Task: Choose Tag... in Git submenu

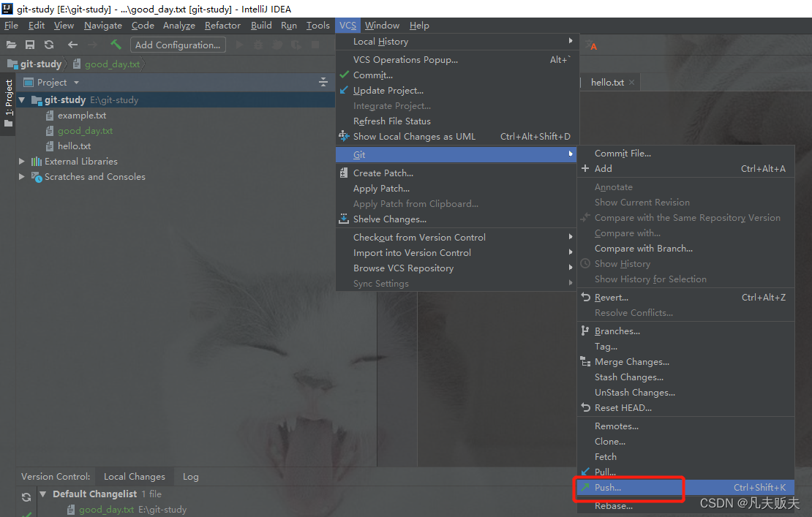Action: point(686,347)
